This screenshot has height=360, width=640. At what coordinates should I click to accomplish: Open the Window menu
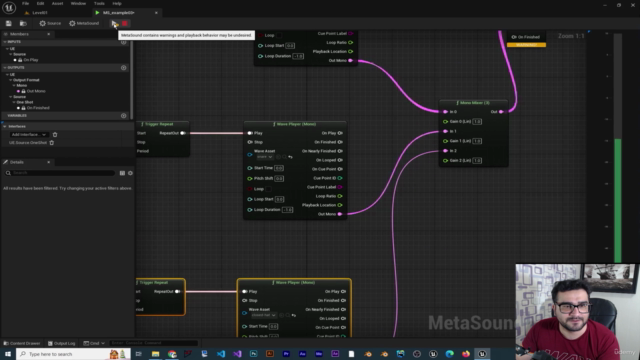click(x=78, y=3)
